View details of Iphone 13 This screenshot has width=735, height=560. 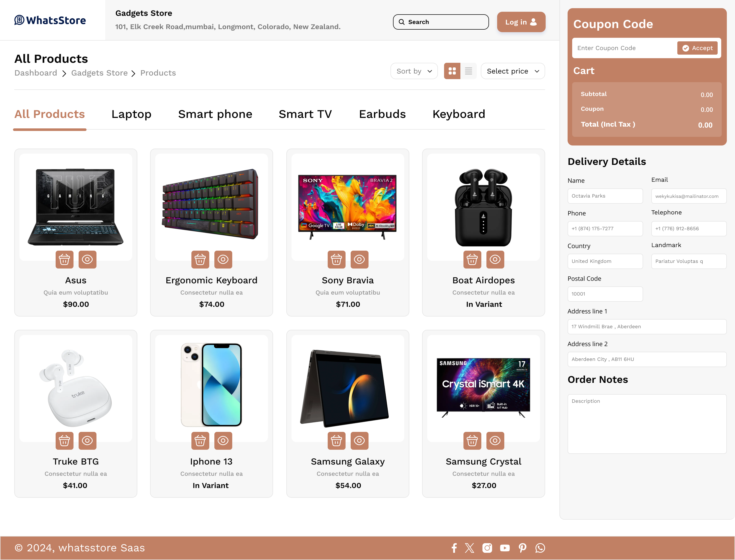(x=223, y=441)
